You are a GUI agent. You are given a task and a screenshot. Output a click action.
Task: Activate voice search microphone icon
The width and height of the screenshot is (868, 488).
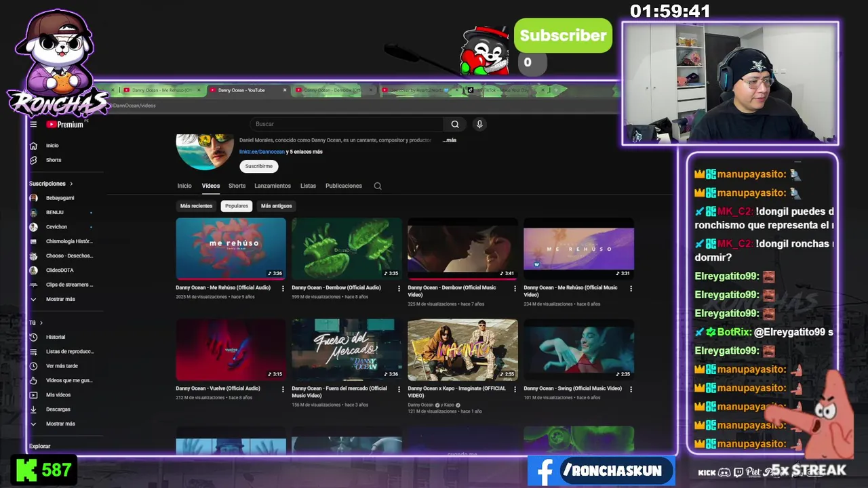[479, 124]
